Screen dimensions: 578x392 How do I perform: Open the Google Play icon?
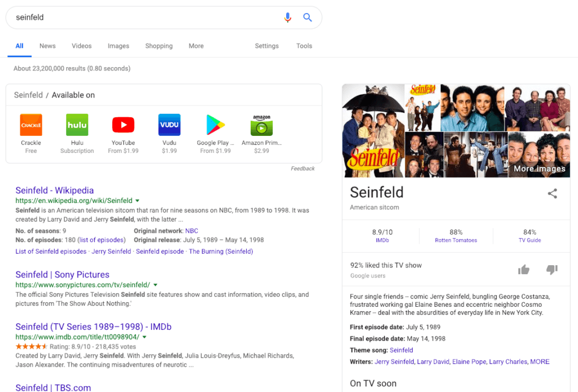215,125
